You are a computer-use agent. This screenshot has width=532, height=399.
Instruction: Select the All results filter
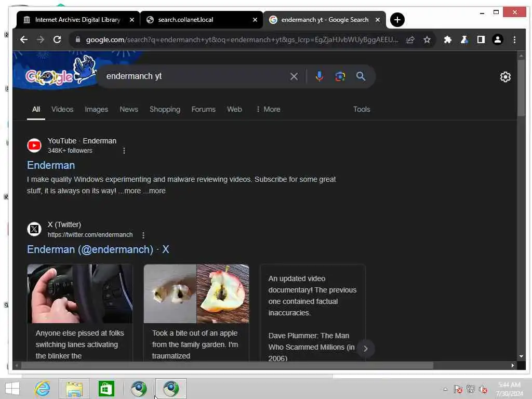click(x=36, y=109)
